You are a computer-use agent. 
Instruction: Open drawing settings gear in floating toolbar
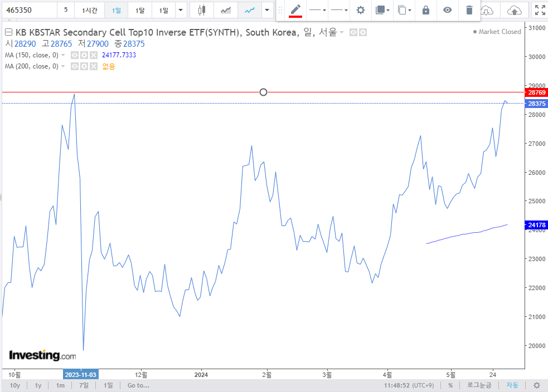pos(360,10)
